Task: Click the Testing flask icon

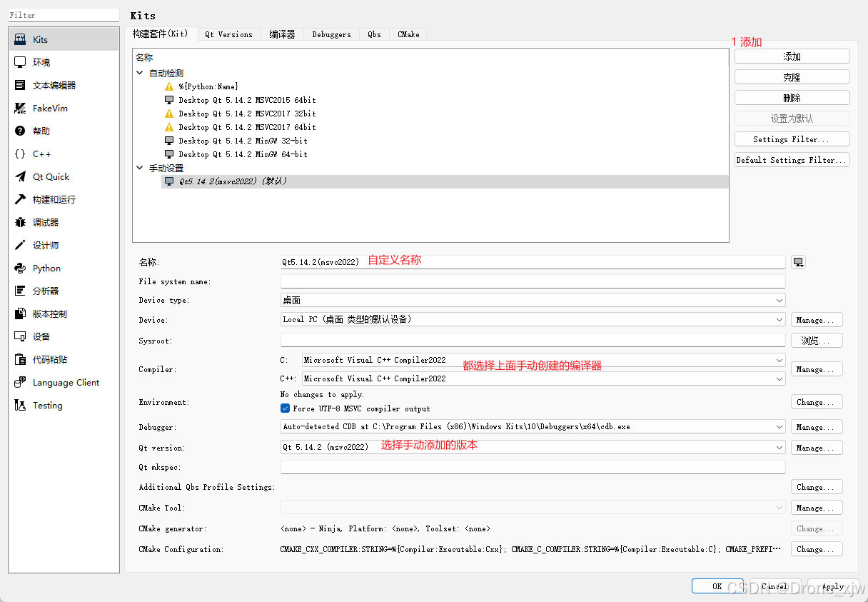Action: click(20, 406)
